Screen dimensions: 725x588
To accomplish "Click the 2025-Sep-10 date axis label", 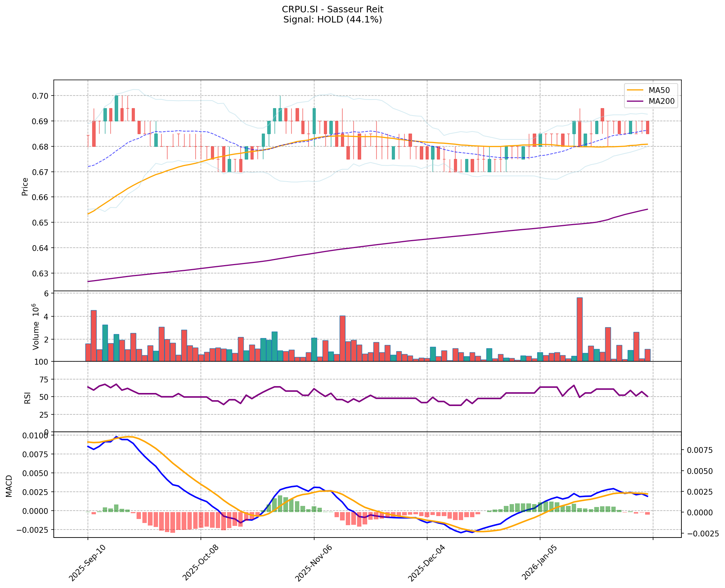I will coord(87,562).
